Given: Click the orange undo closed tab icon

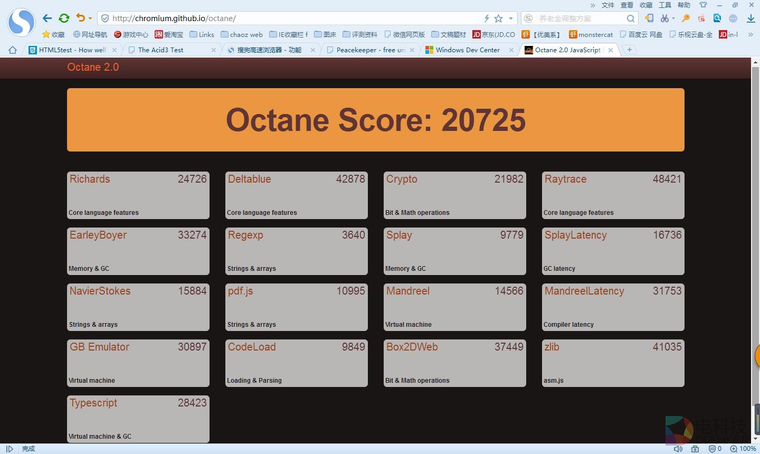Looking at the screenshot, I should (81, 18).
